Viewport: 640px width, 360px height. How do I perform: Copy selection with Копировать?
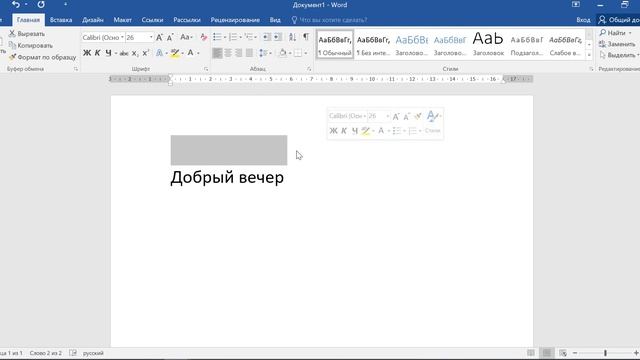pos(31,45)
